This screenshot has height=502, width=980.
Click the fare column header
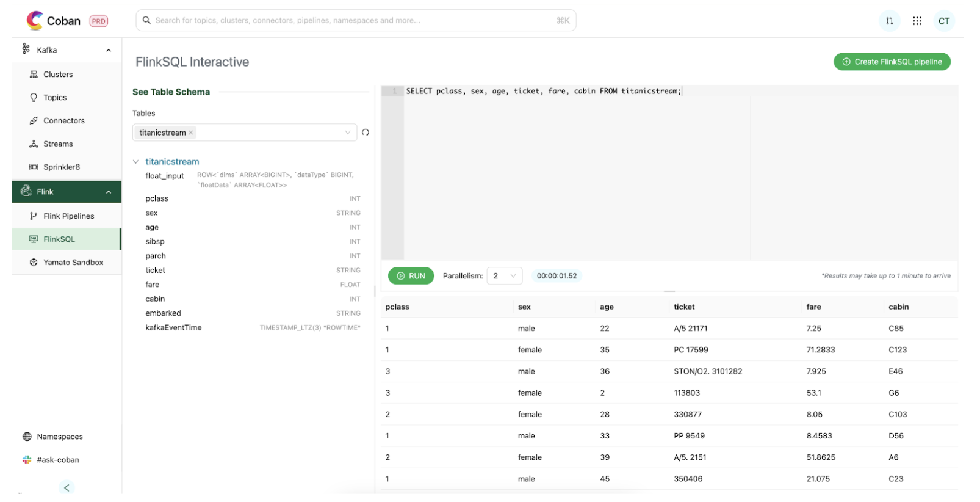pyautogui.click(x=813, y=307)
